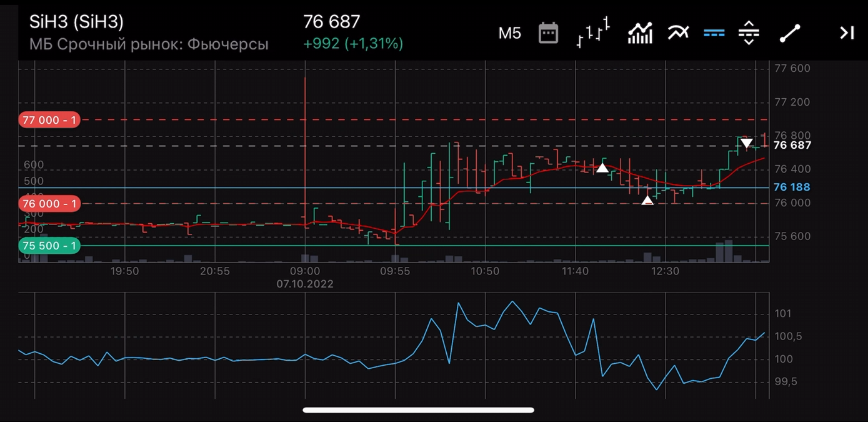Tap the red 76 000 - 1 order label
Image resolution: width=868 pixels, height=422 pixels.
pyautogui.click(x=49, y=204)
